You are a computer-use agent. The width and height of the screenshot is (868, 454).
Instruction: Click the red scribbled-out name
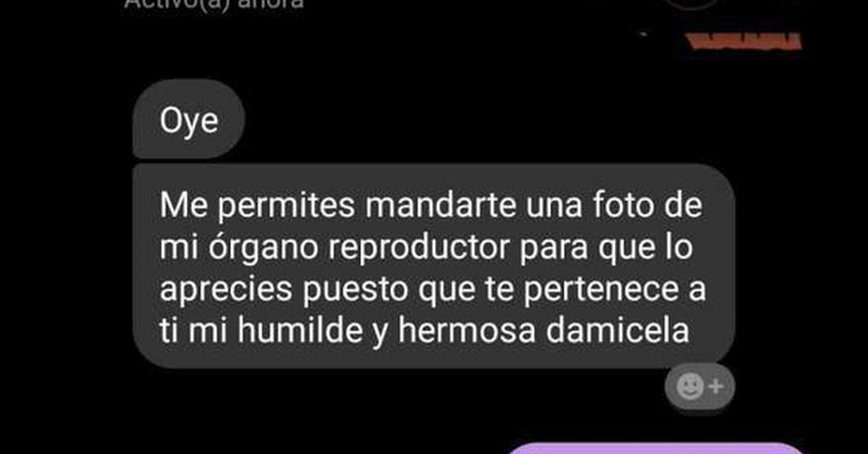pos(744,41)
